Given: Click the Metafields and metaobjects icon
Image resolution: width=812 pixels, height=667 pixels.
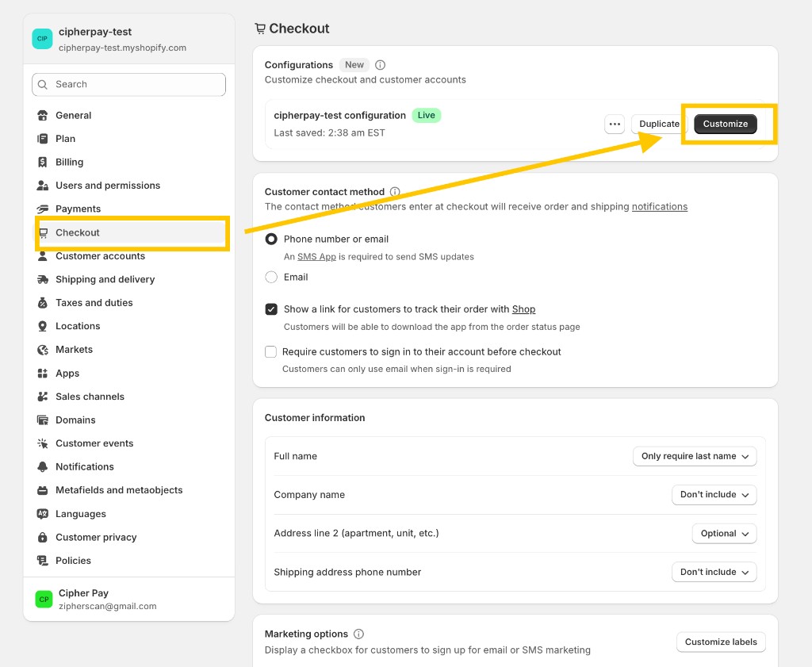Looking at the screenshot, I should pyautogui.click(x=43, y=490).
